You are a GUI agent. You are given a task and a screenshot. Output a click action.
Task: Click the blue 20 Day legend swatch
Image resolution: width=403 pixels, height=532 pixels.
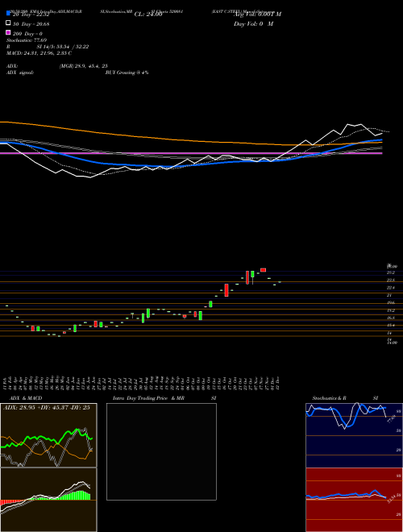(x=8, y=14)
